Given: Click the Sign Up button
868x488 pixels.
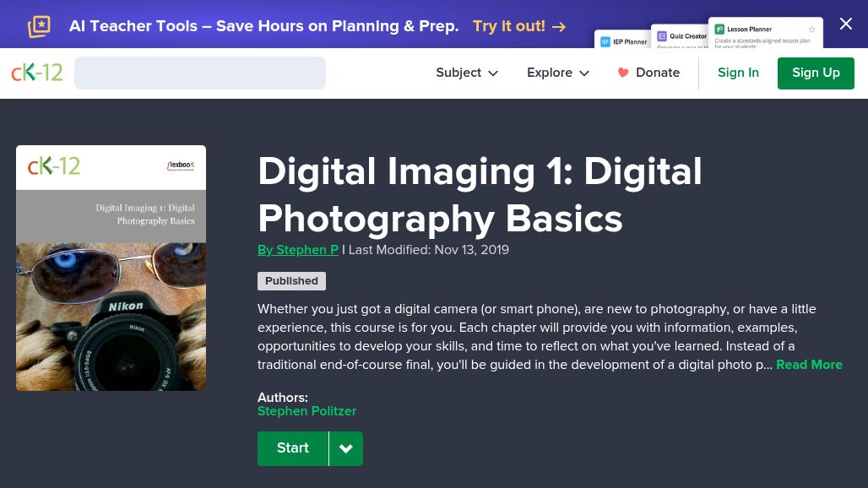Looking at the screenshot, I should point(816,73).
